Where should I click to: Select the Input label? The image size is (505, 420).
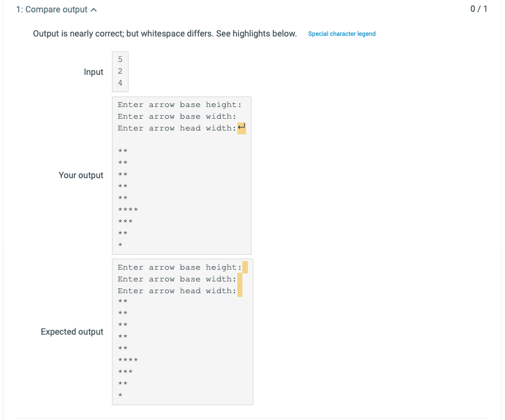click(93, 72)
